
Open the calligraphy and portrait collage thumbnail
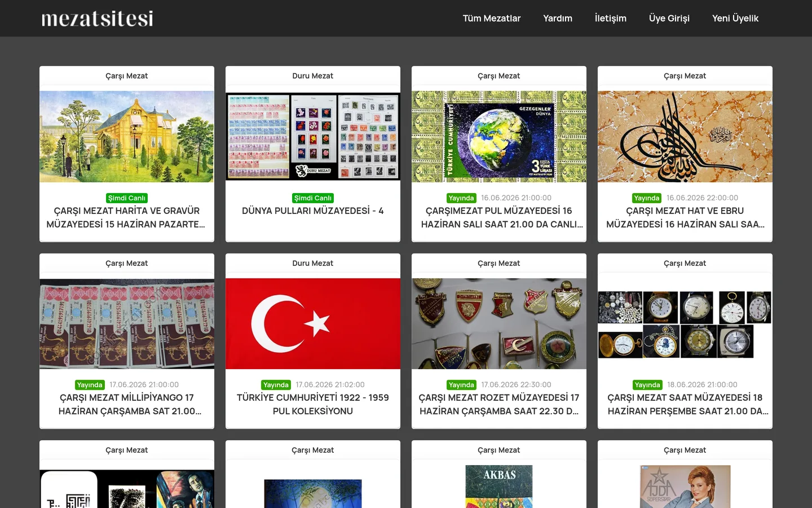pyautogui.click(x=127, y=489)
